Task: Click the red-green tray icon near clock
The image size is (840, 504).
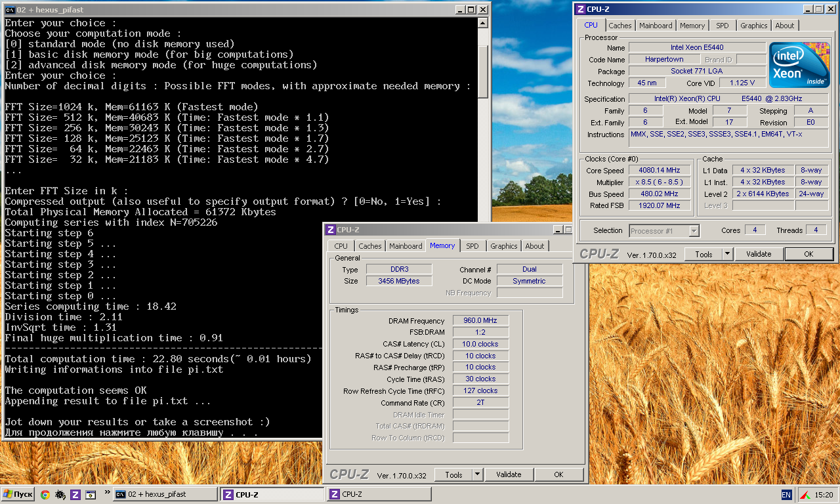Action: coord(805,494)
